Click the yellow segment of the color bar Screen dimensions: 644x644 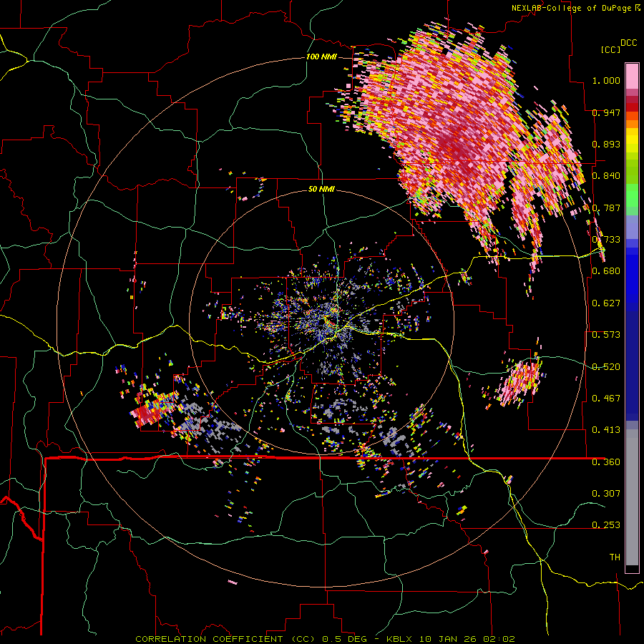(x=632, y=141)
